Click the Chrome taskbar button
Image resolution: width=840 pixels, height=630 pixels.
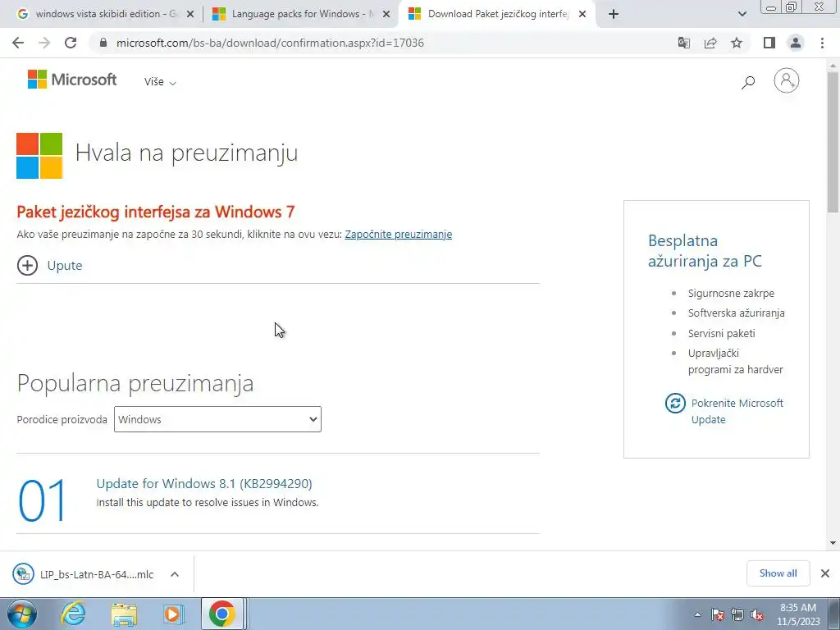[x=221, y=614]
